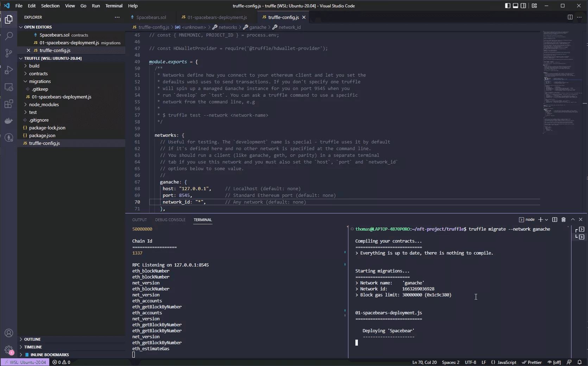The image size is (588, 366).
Task: Switch to the Output panel tab
Action: tap(139, 220)
